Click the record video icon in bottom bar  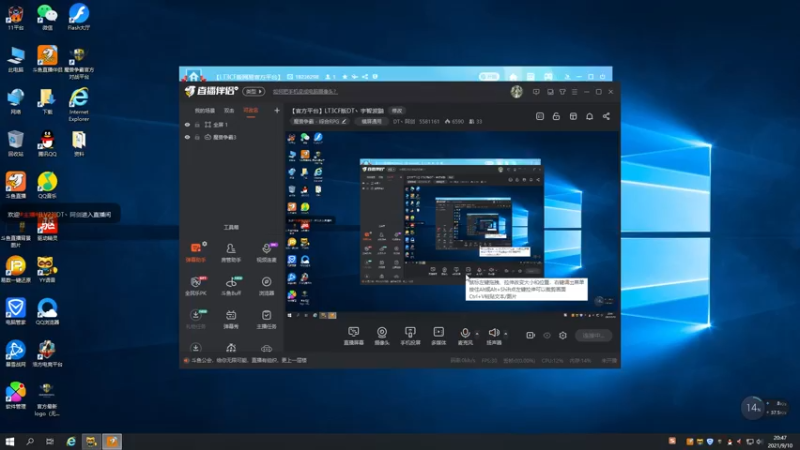pyautogui.click(x=531, y=335)
